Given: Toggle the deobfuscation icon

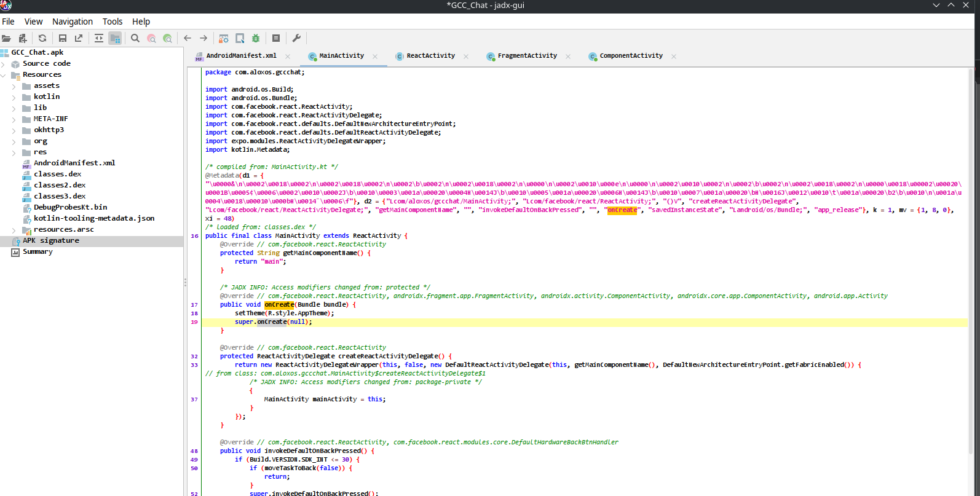Looking at the screenshot, I should pyautogui.click(x=224, y=38).
